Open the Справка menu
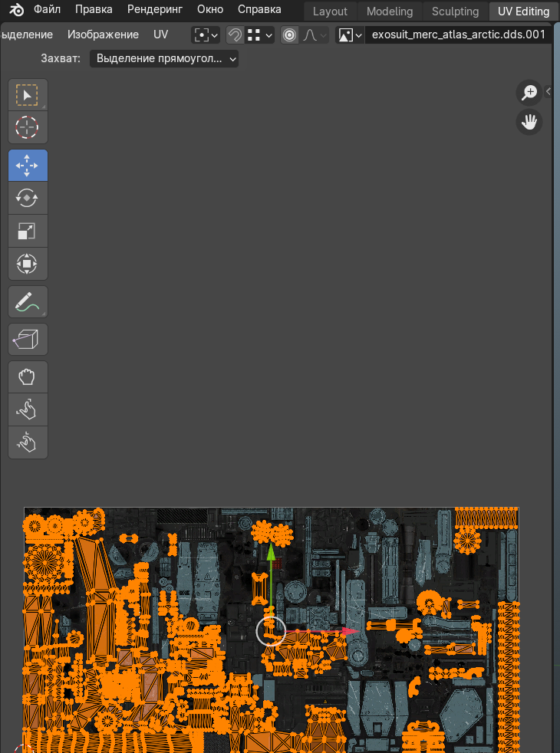The image size is (560, 753). (x=259, y=9)
